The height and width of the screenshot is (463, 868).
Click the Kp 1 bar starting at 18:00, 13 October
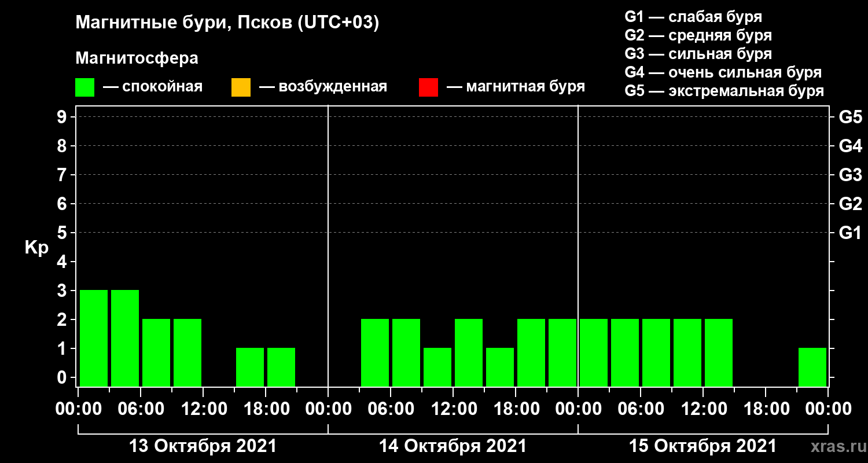pos(281,367)
